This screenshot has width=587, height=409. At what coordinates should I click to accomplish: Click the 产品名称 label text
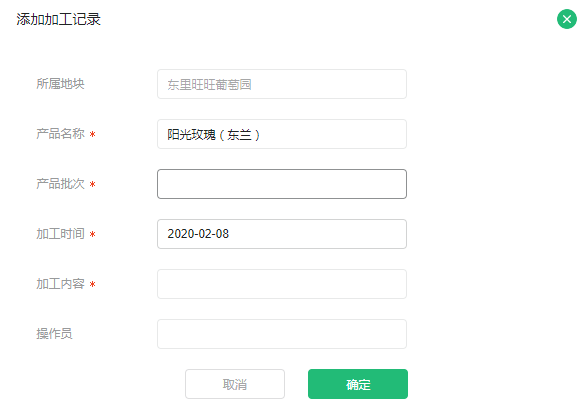pos(60,134)
